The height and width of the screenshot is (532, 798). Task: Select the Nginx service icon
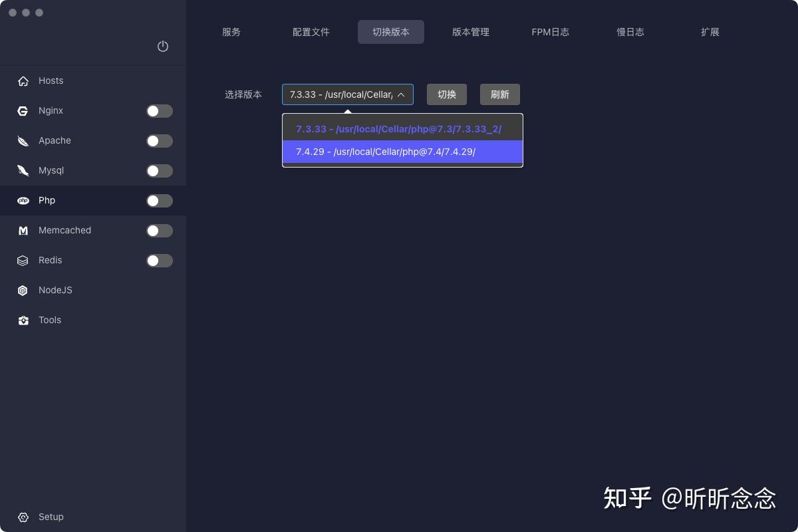(23, 110)
